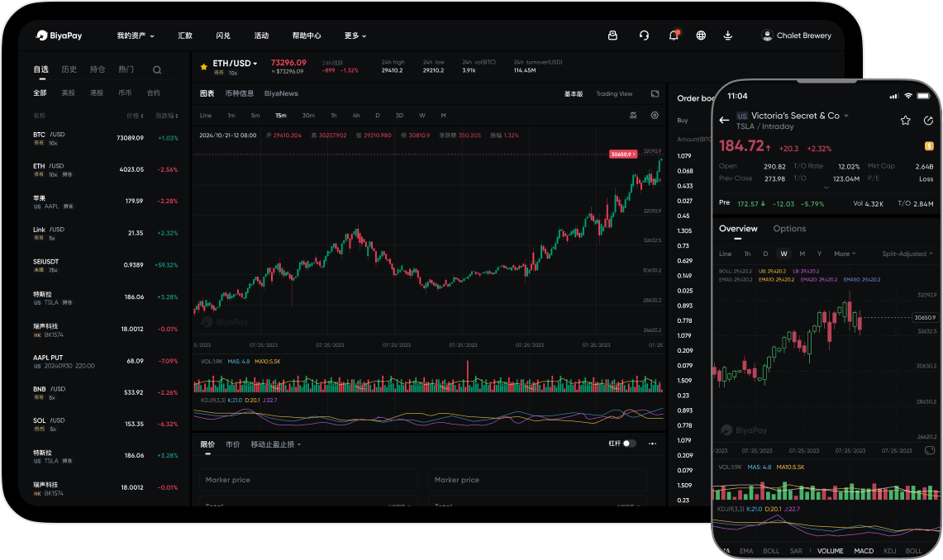Click the globe language icon
Viewport: 943px width, 560px height.
[x=701, y=36]
